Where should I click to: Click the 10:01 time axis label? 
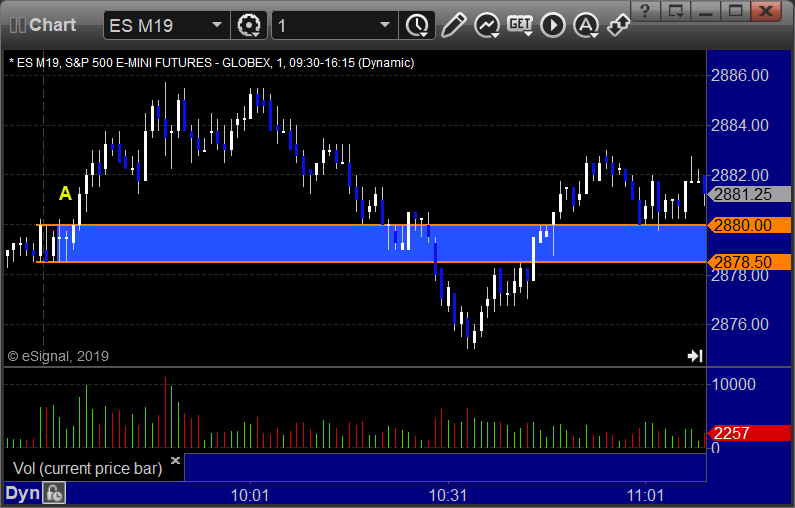(x=249, y=495)
